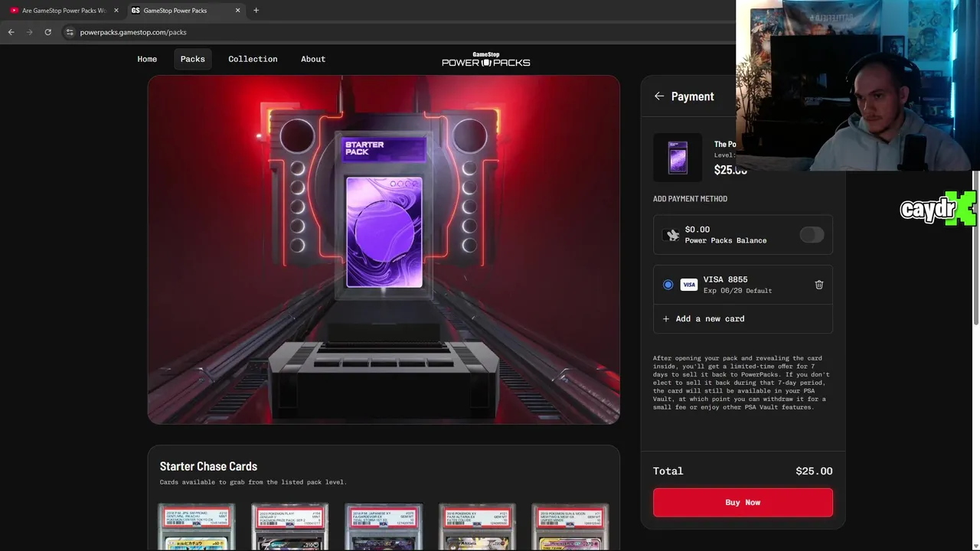Open the fourth chase card thumbnail
980x551 pixels.
[x=477, y=527]
